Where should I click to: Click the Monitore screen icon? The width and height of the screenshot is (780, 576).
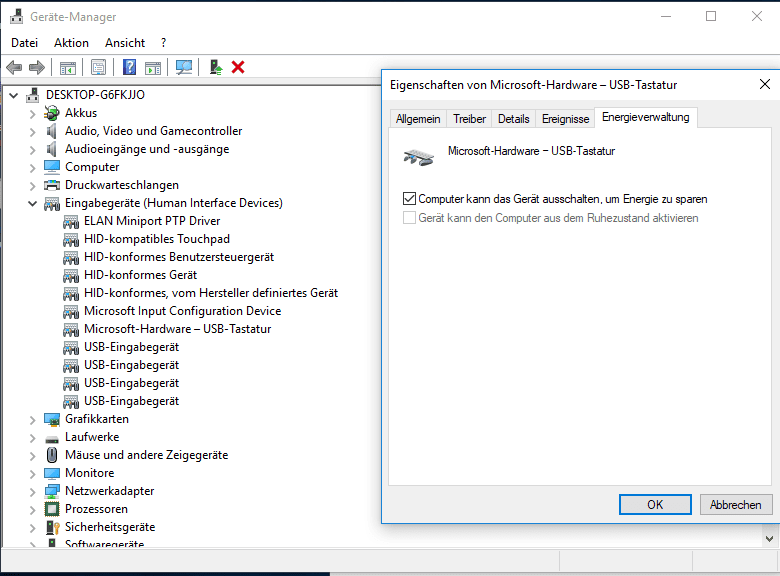point(52,473)
